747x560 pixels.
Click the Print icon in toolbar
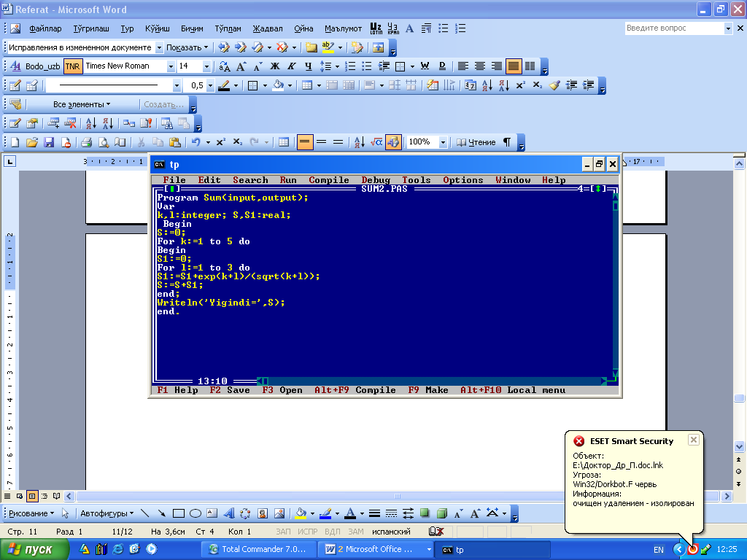tap(86, 142)
